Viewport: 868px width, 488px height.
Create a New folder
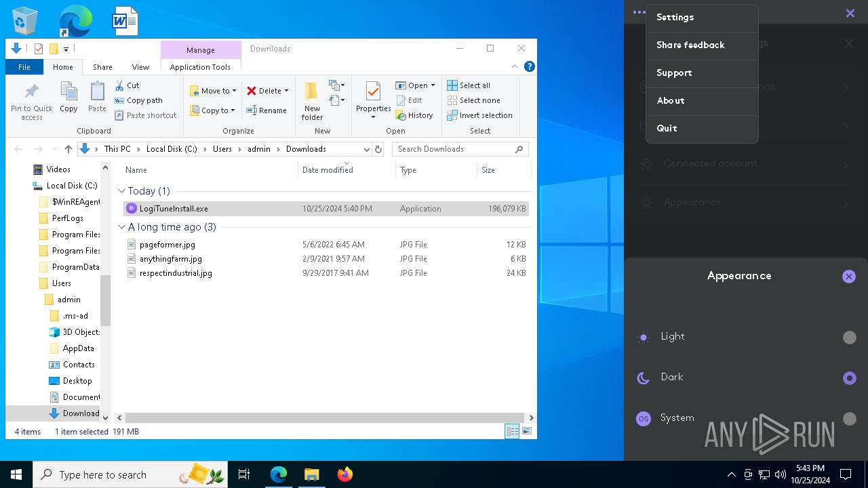coord(312,101)
